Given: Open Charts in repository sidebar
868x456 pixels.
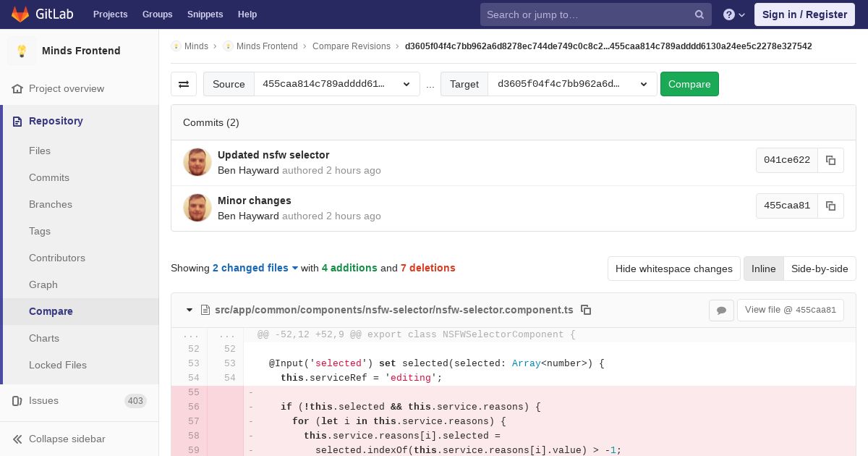Looking at the screenshot, I should (x=44, y=338).
